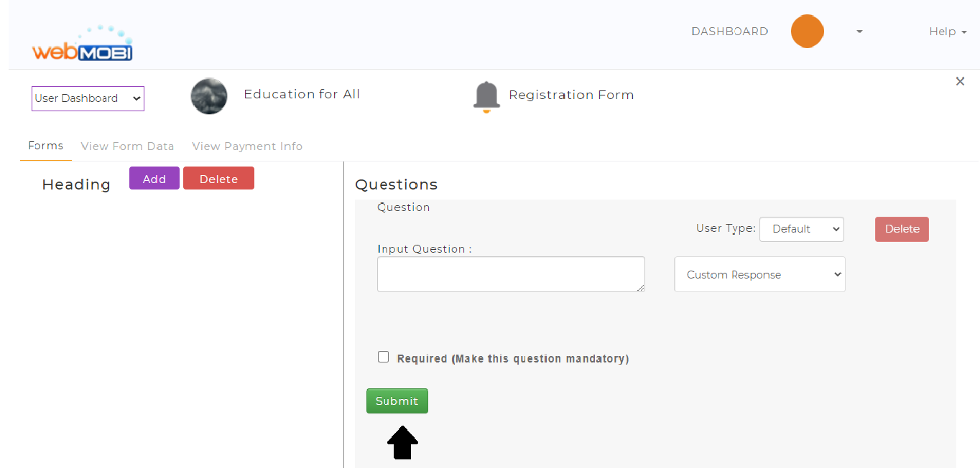This screenshot has height=468, width=980.
Task: Click the orange user avatar circle
Action: [x=807, y=32]
